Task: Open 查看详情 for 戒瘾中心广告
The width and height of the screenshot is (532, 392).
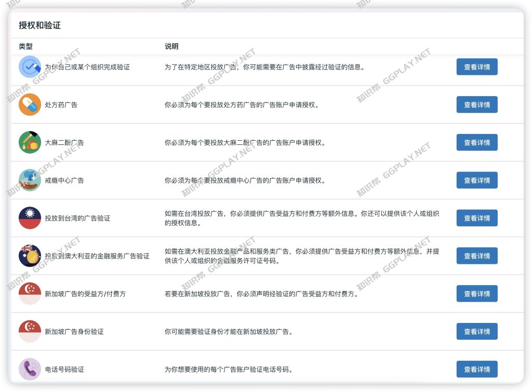Action: [477, 180]
